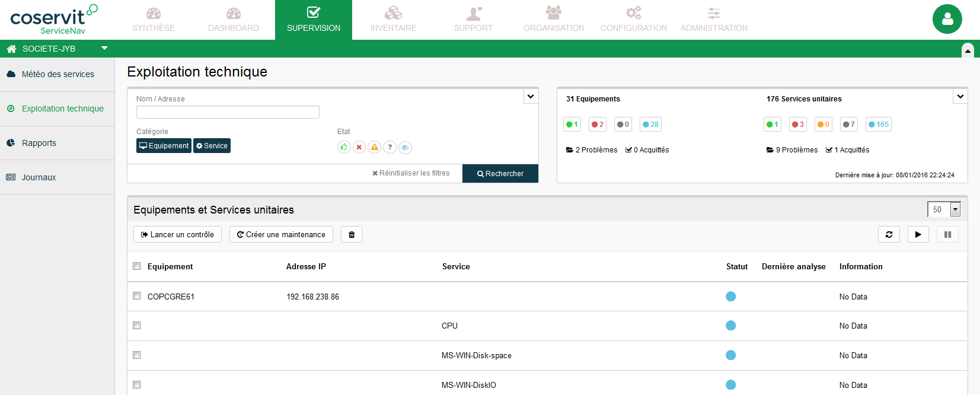Open the ORGANISATION tab
Image resolution: width=980 pixels, height=395 pixels.
pos(554,20)
